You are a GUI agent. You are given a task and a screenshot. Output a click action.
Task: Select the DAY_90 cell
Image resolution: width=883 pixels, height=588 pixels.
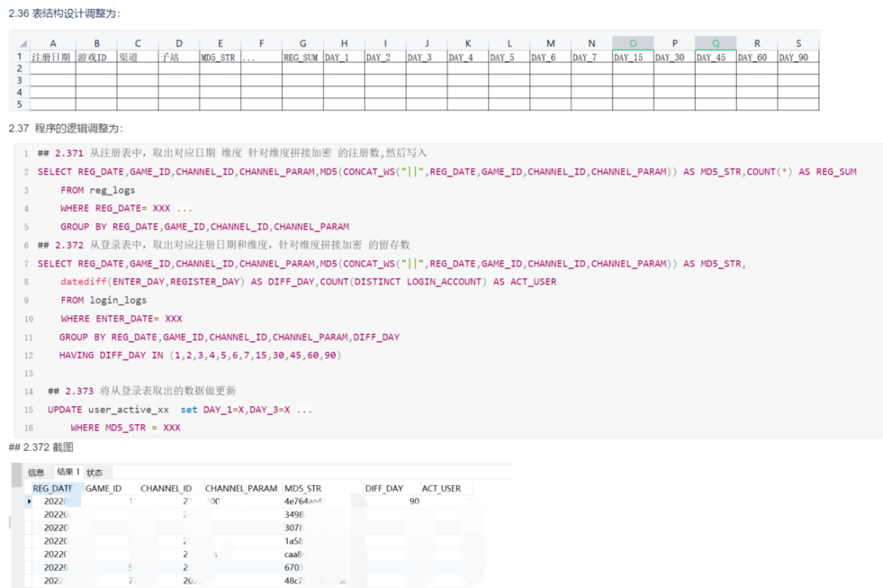(x=799, y=57)
